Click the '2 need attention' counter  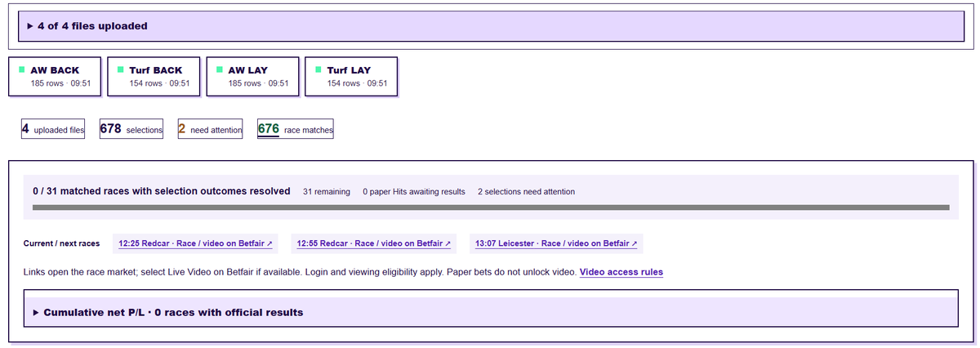210,129
